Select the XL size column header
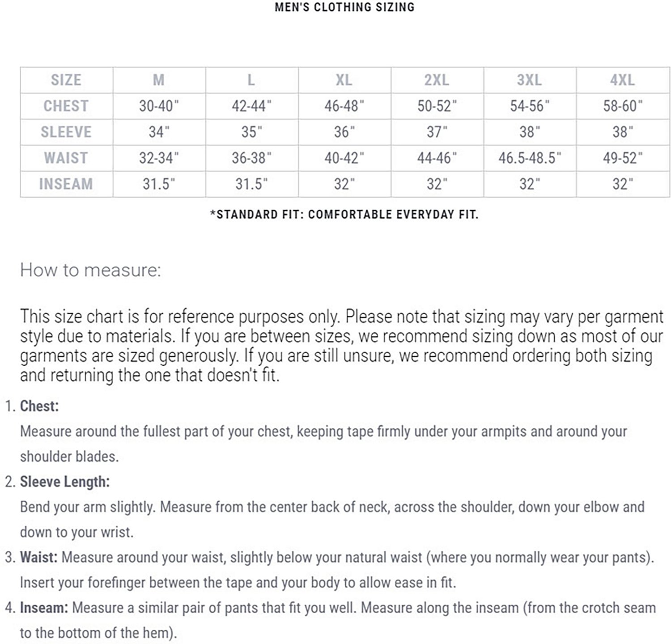Screen dimensions: 671x644 pyautogui.click(x=344, y=80)
